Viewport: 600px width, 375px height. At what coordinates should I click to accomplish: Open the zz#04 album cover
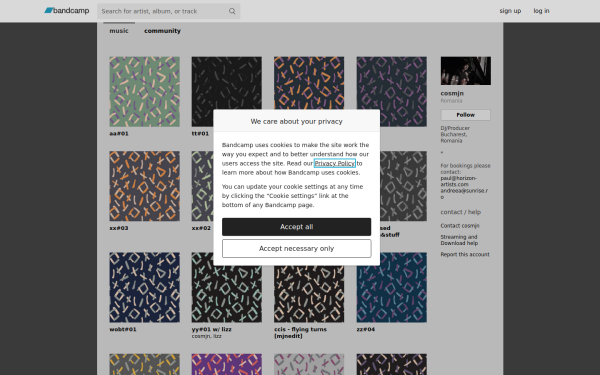point(391,287)
